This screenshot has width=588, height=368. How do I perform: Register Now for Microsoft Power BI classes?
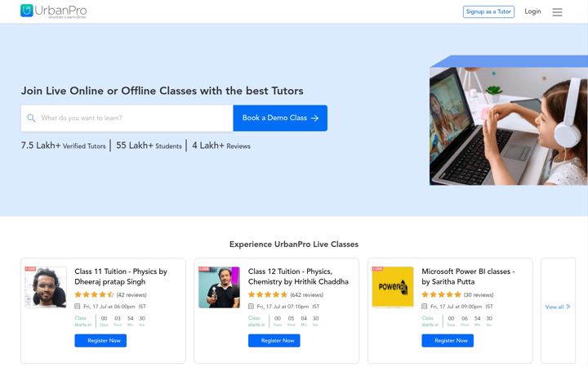[448, 340]
